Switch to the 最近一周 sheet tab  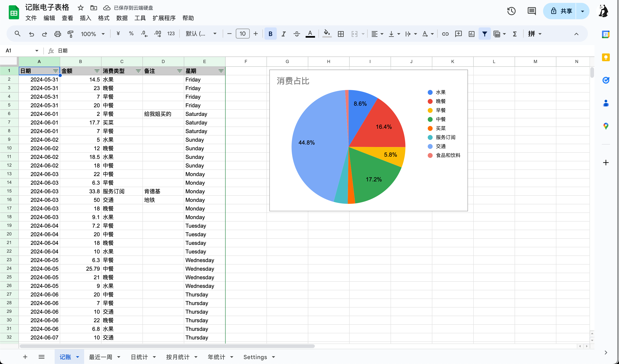point(101,357)
